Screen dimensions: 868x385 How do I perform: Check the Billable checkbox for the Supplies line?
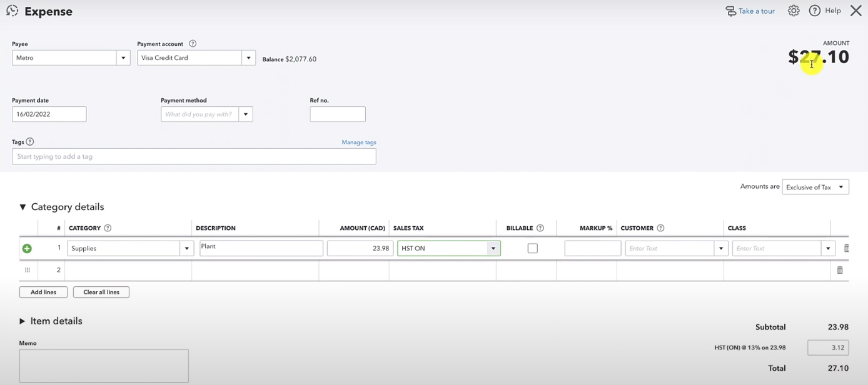[x=533, y=248]
